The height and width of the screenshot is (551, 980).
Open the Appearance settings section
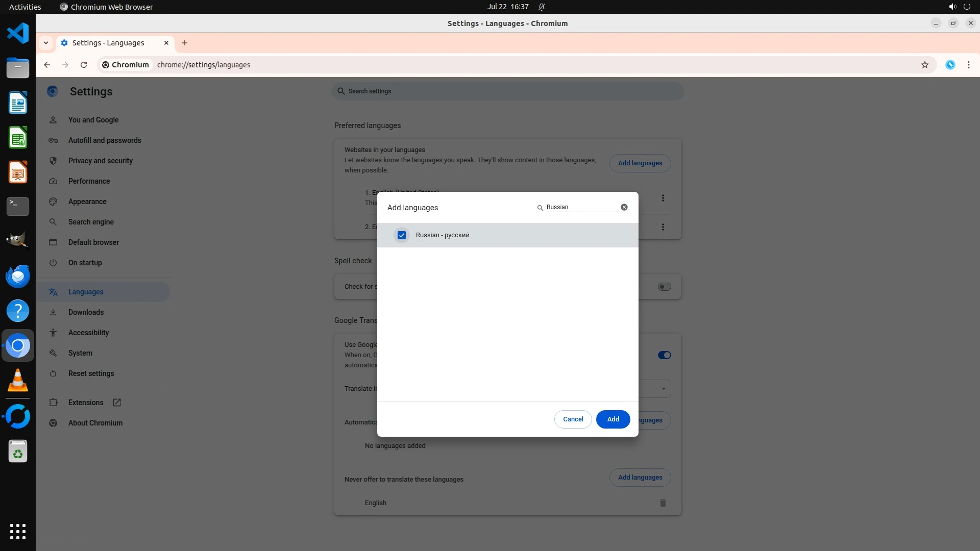coord(87,202)
